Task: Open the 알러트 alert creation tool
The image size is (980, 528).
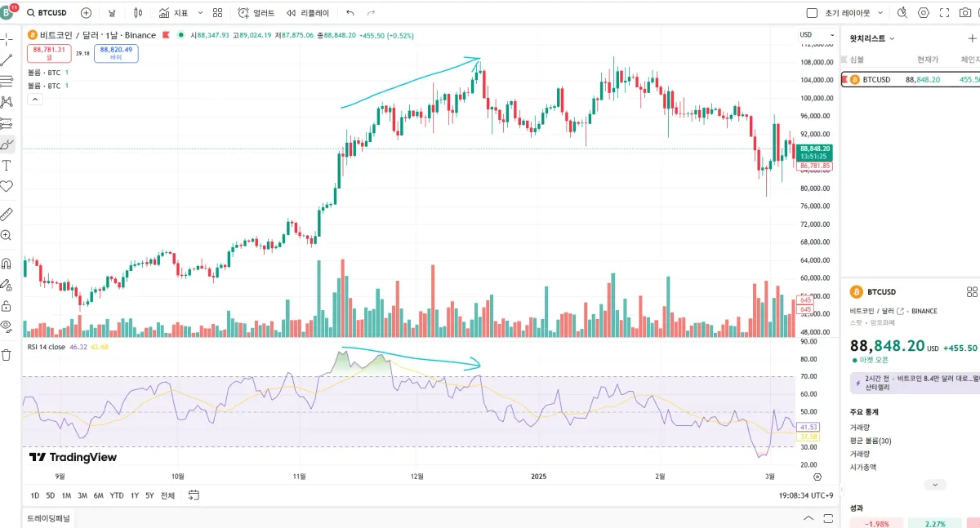Action: [253, 12]
